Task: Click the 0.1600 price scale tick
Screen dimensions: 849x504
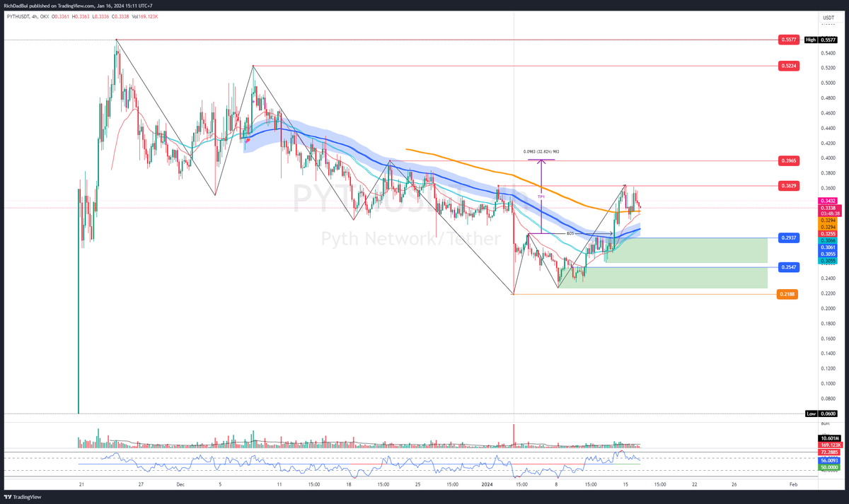Action: point(828,339)
